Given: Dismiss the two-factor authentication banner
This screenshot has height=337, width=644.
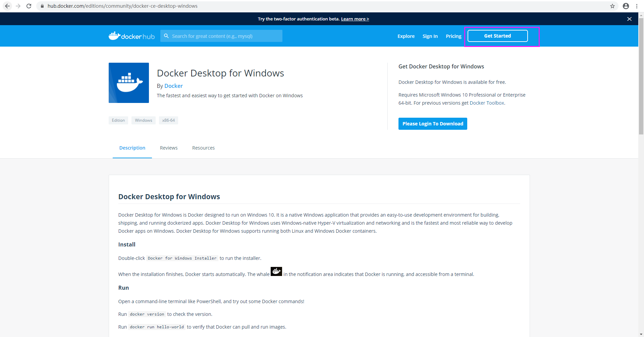Looking at the screenshot, I should 629,19.
